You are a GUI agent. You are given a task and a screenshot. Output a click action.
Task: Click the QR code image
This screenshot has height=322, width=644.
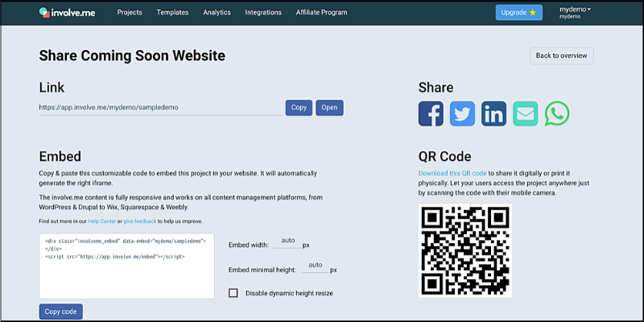[465, 250]
